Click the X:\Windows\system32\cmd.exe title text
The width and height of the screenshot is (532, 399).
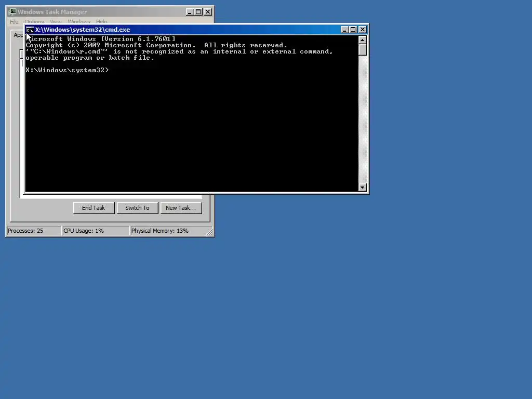(83, 30)
